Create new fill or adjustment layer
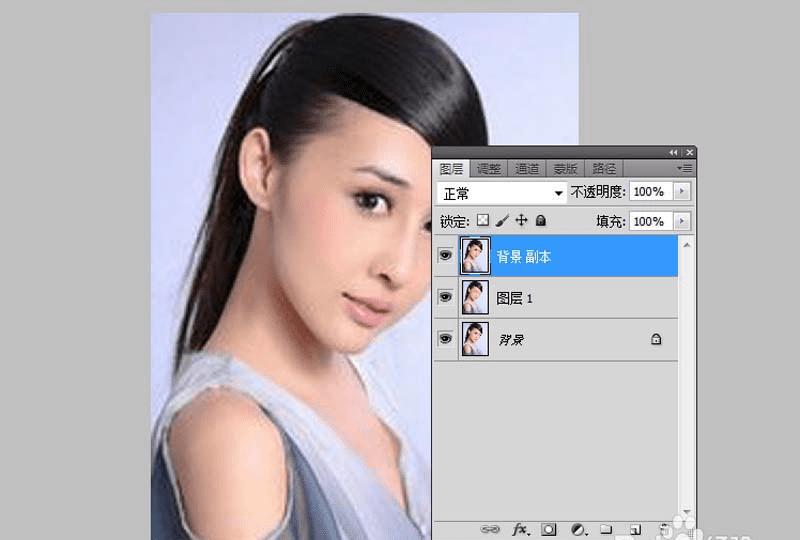800x540 pixels. (x=578, y=530)
